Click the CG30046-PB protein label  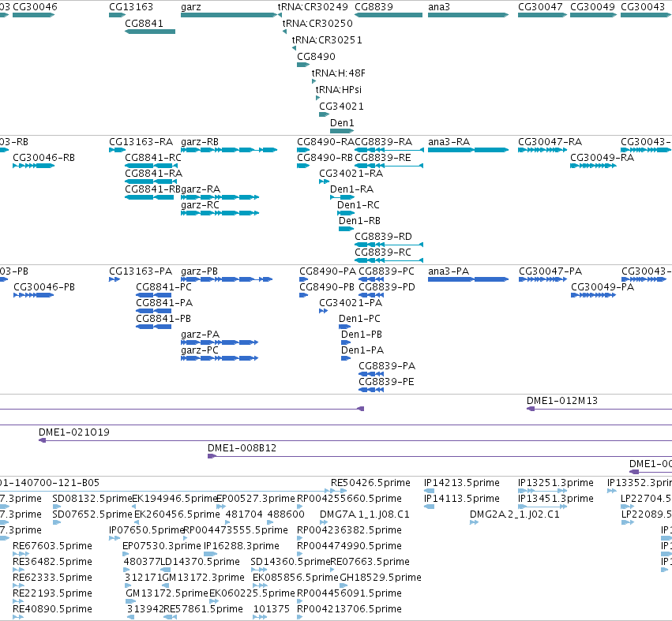point(44,287)
